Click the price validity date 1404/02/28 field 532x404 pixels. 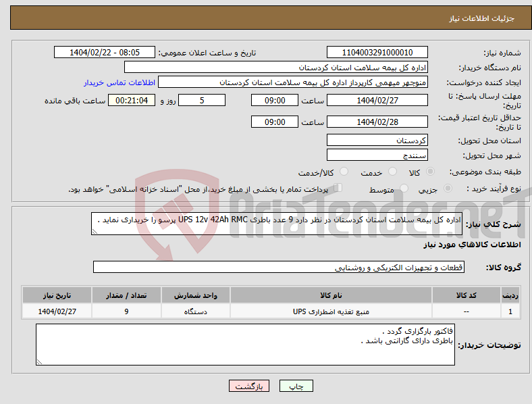(x=377, y=122)
